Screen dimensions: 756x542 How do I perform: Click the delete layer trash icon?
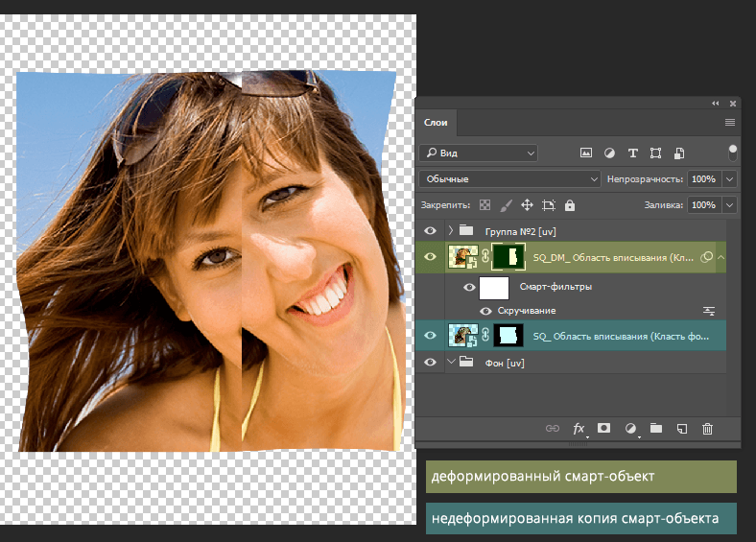click(x=708, y=429)
